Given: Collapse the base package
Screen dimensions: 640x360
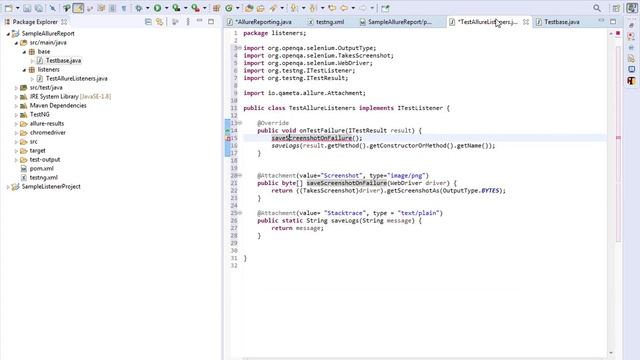Looking at the screenshot, I should [x=24, y=52].
